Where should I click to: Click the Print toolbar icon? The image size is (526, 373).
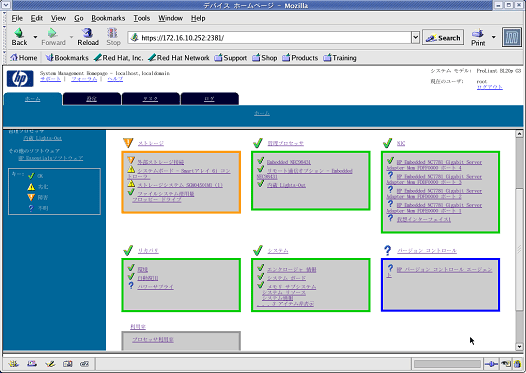point(478,33)
